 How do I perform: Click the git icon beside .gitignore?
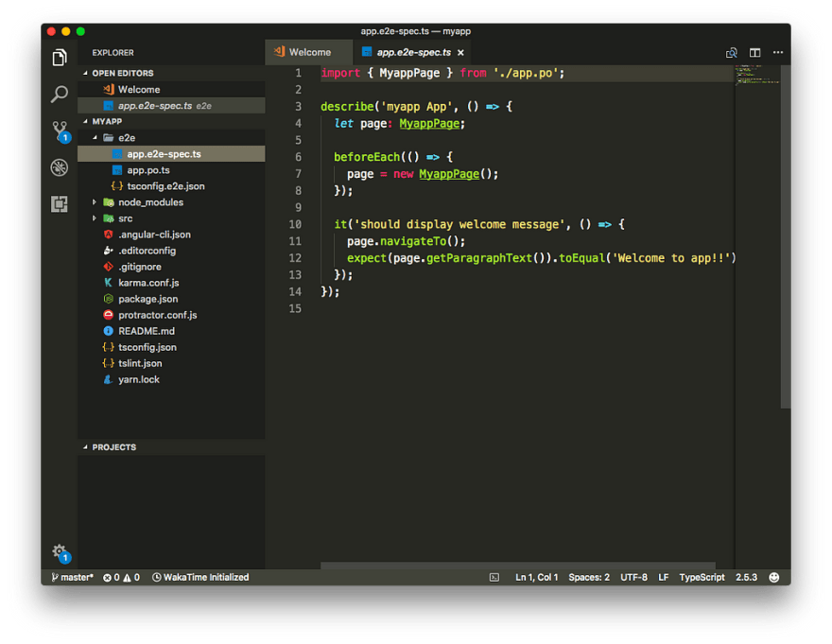[108, 267]
